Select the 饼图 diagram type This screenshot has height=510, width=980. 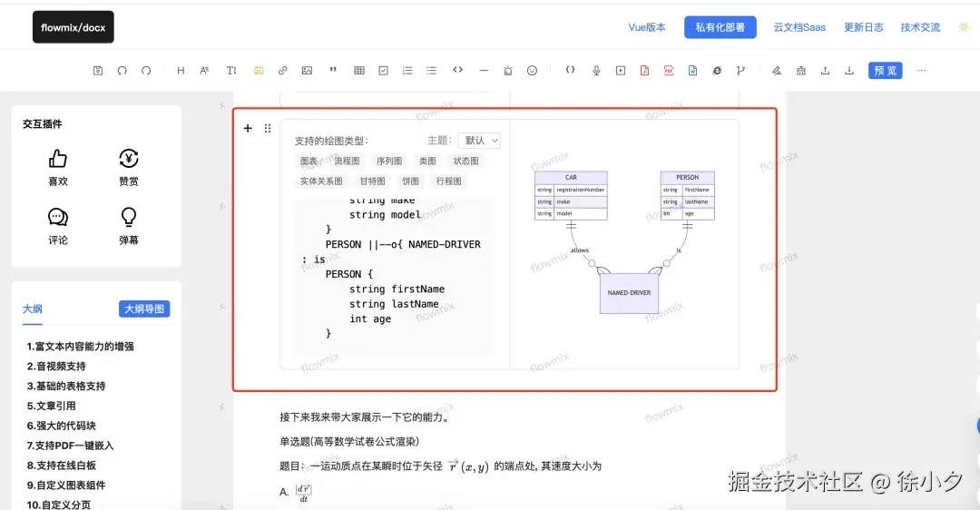pyautogui.click(x=411, y=181)
